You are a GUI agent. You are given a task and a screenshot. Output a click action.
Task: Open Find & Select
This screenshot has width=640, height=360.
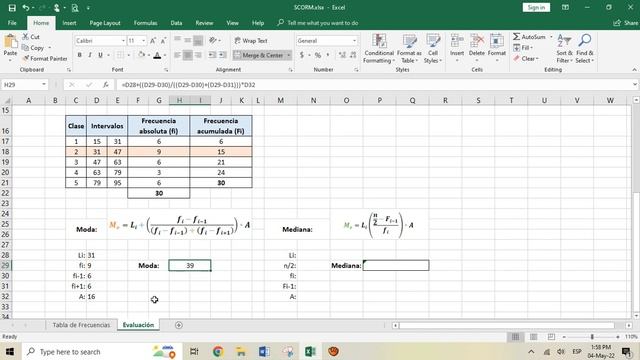585,49
